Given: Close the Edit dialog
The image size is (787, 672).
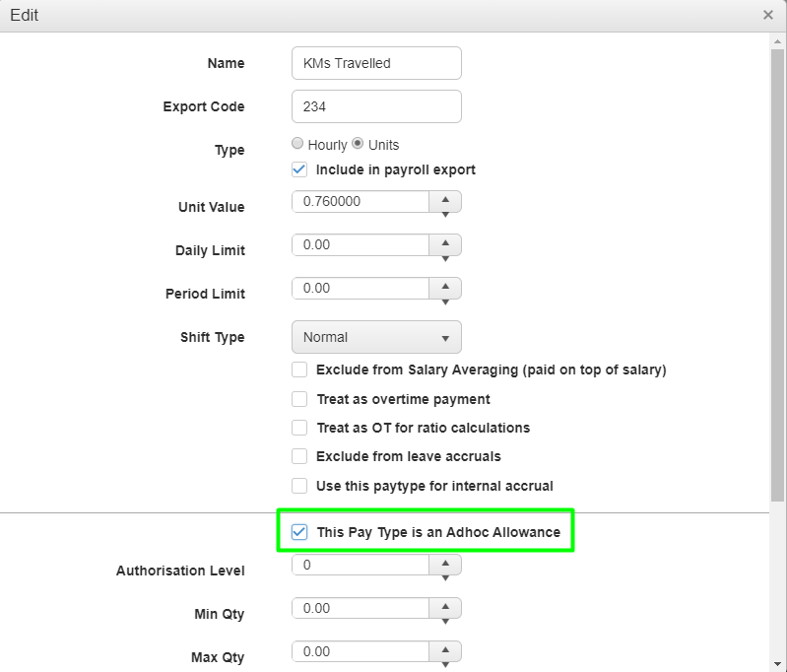Looking at the screenshot, I should pos(768,16).
